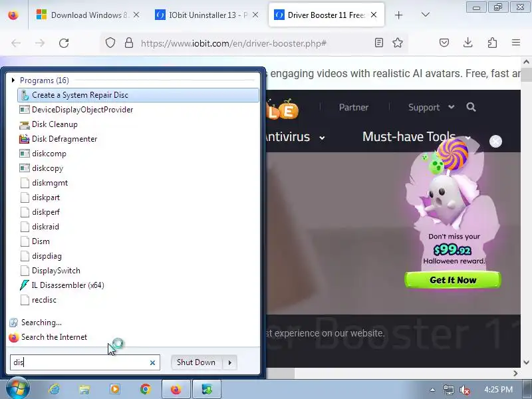Launch DeviceDisplayObjectProvider from results
The image size is (532, 399).
tap(82, 110)
